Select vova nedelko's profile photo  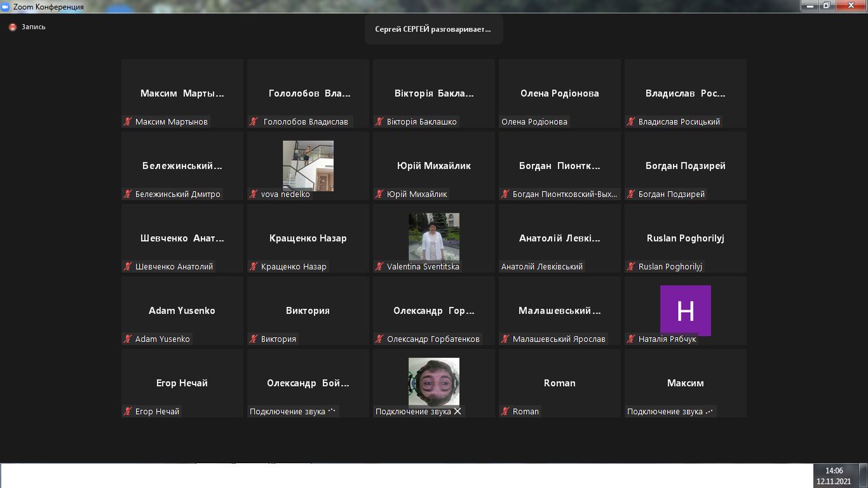coord(308,165)
